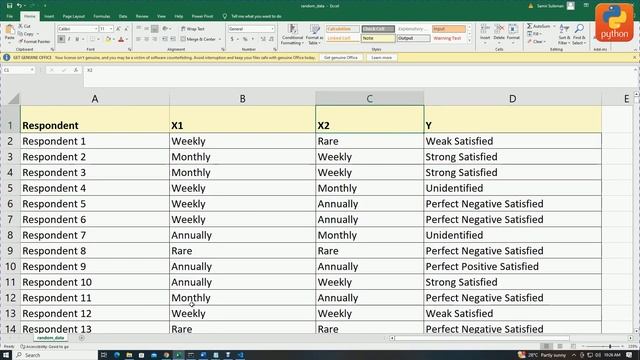Toggle Underline formatting
Image resolution: width=640 pixels, height=360 pixels.
77,39
